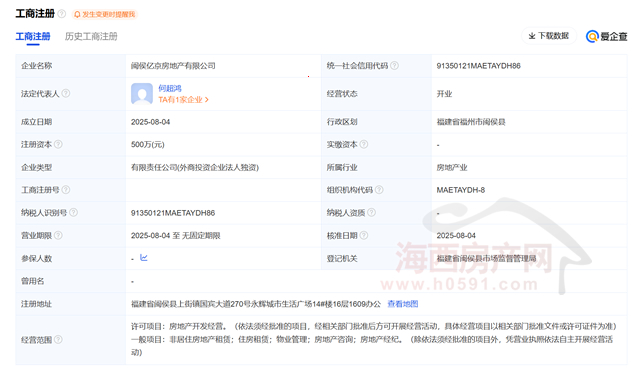Click help icon next to 核准日期
The height and width of the screenshot is (378, 640).
coord(364,235)
